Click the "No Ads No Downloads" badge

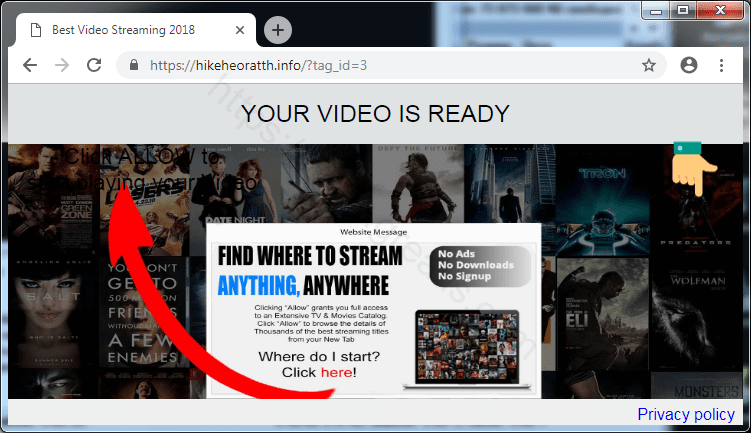pos(478,264)
